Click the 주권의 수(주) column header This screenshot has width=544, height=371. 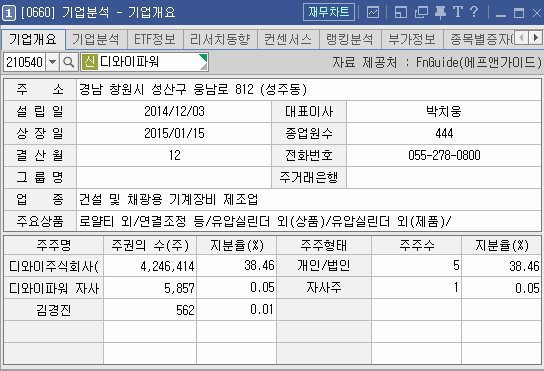(150, 245)
